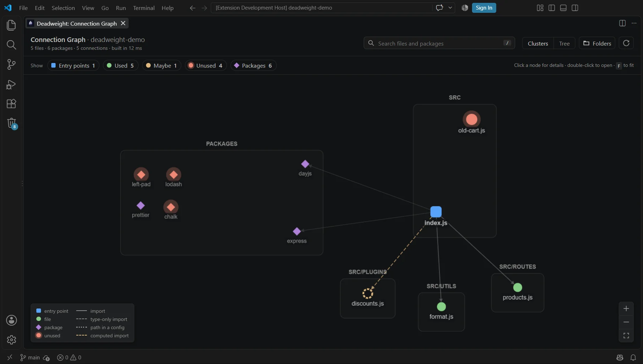Open editor More Actions ellipsis
This screenshot has width=643, height=364.
click(634, 23)
